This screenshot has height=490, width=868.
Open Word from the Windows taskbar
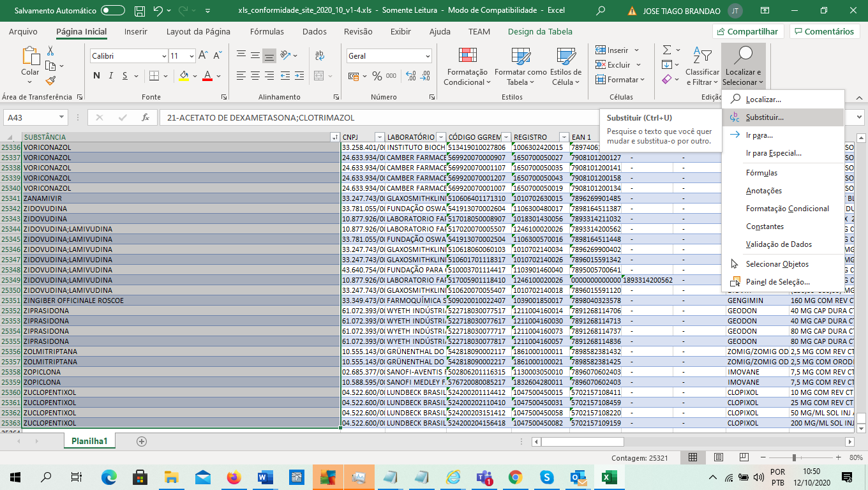[x=266, y=477]
